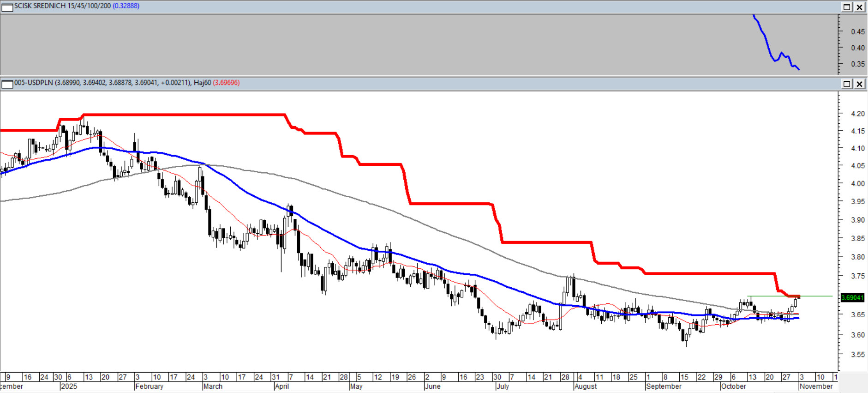Select the green horizontal price level line
Screen dimensions: 868x393
pos(817,296)
